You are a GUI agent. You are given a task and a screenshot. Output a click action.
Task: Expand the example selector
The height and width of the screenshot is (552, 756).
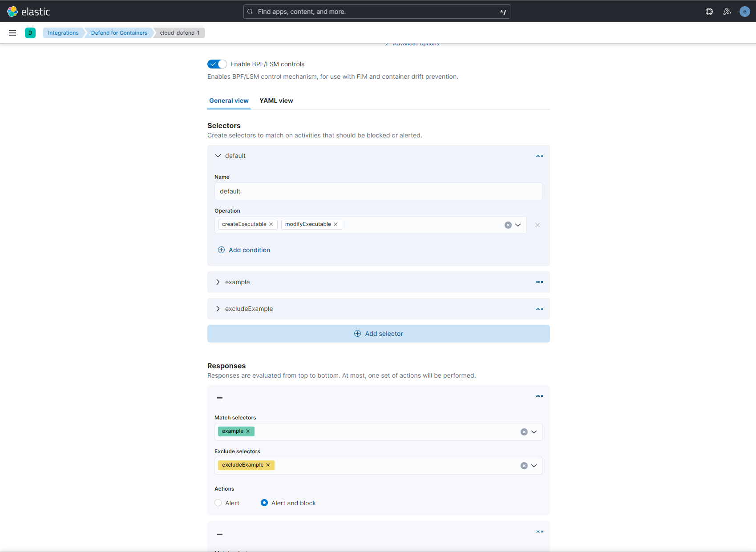(x=218, y=282)
